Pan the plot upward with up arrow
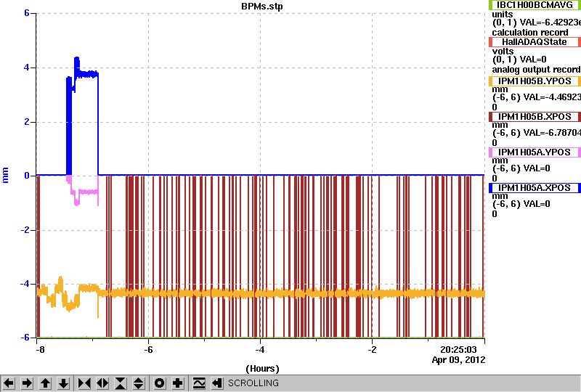Image resolution: width=581 pixels, height=392 pixels. click(45, 383)
